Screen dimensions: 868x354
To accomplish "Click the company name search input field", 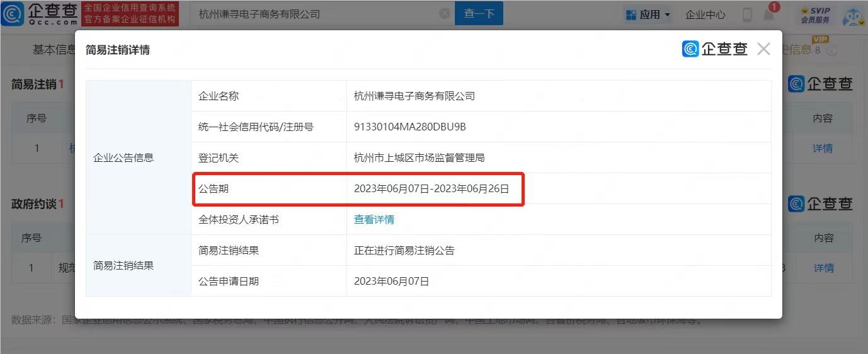I will 315,13.
